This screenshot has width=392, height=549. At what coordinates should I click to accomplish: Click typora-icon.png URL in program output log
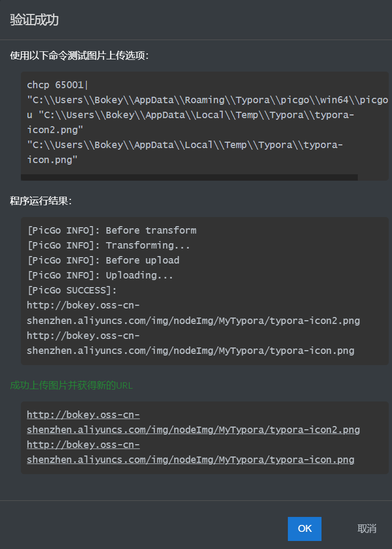pyautogui.click(x=190, y=351)
